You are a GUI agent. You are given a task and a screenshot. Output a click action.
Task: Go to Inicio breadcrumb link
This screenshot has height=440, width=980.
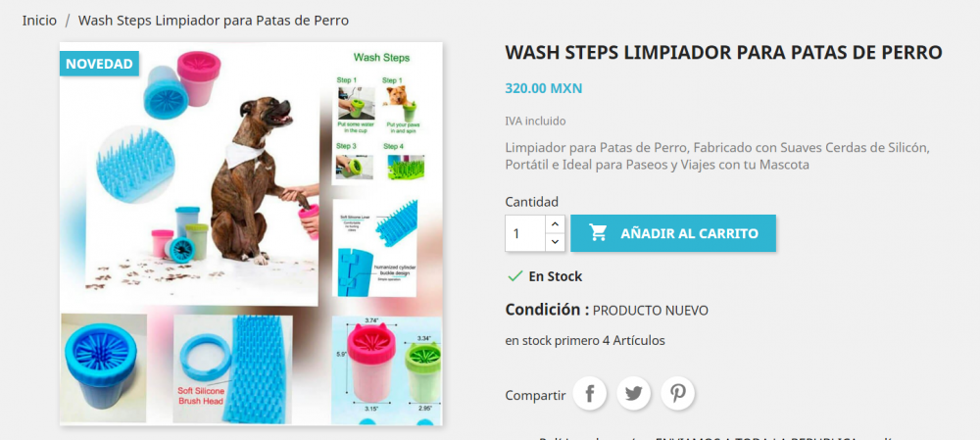point(39,21)
